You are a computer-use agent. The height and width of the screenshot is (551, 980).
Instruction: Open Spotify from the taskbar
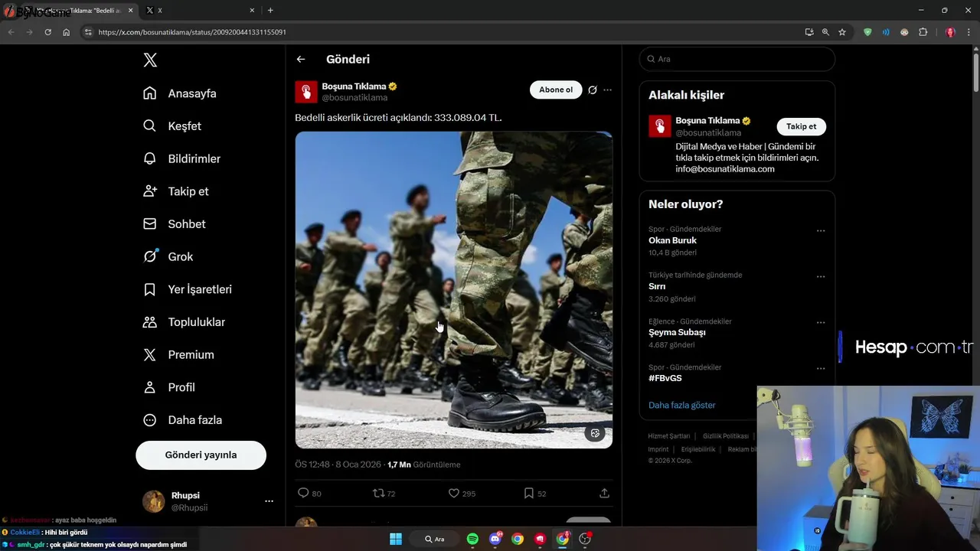[472, 539]
